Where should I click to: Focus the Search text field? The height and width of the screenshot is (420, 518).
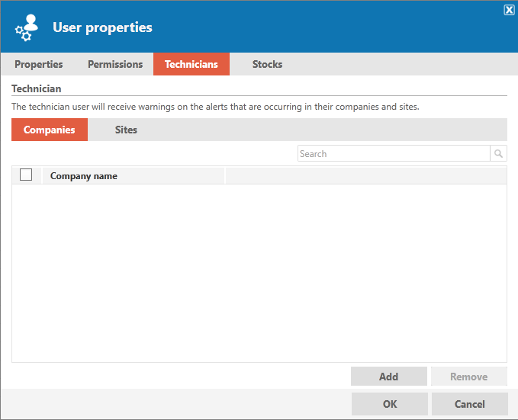point(394,153)
